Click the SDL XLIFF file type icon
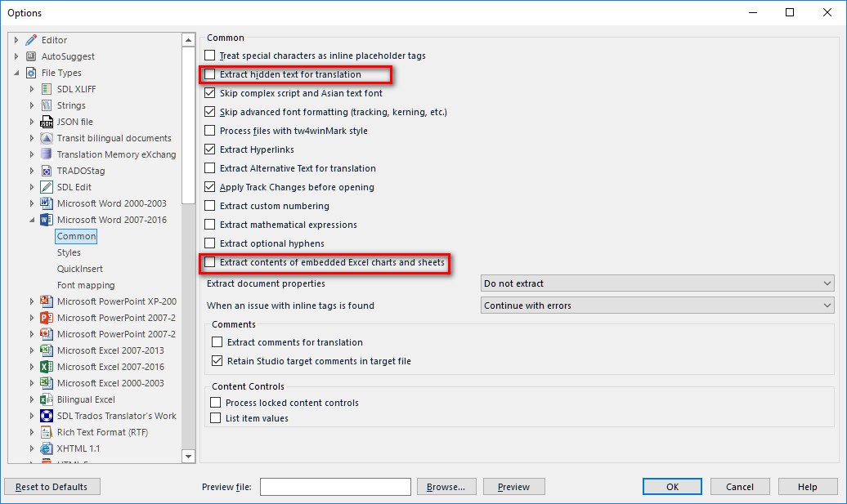Screen dimensions: 847x504 [47, 89]
